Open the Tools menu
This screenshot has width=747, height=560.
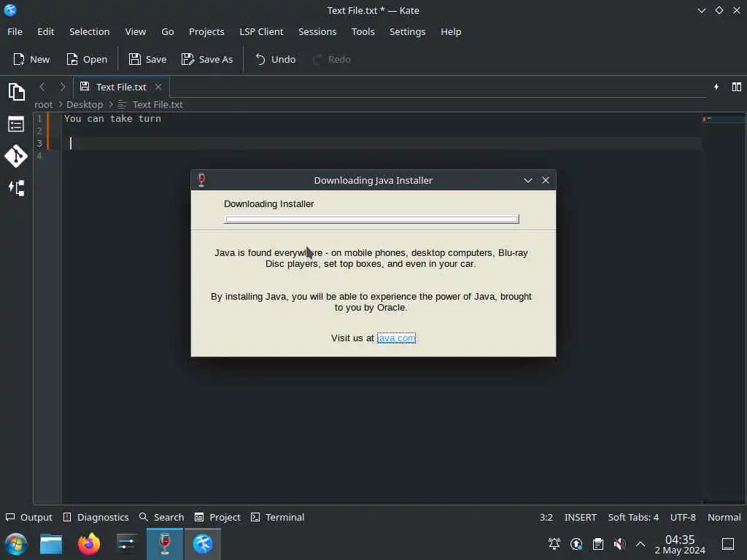363,31
